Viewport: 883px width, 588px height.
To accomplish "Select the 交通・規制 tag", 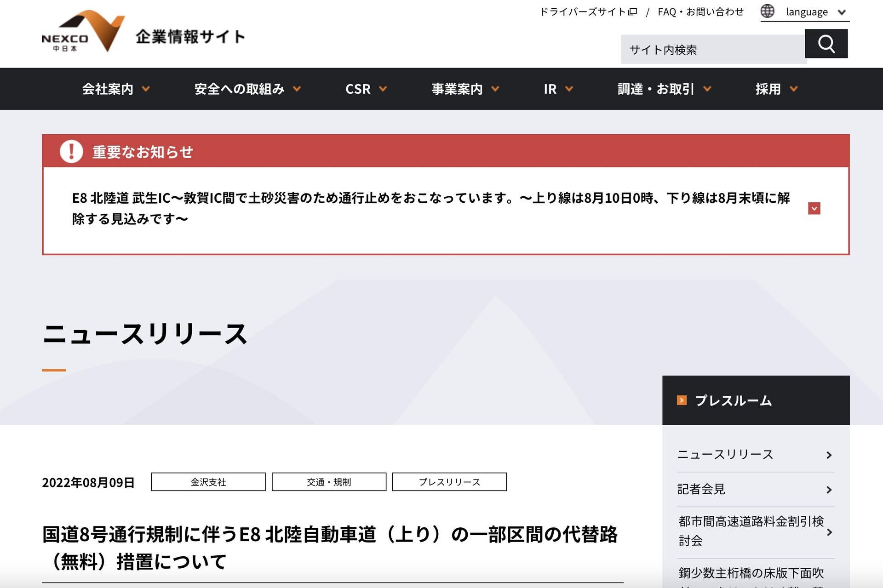I will 328,482.
